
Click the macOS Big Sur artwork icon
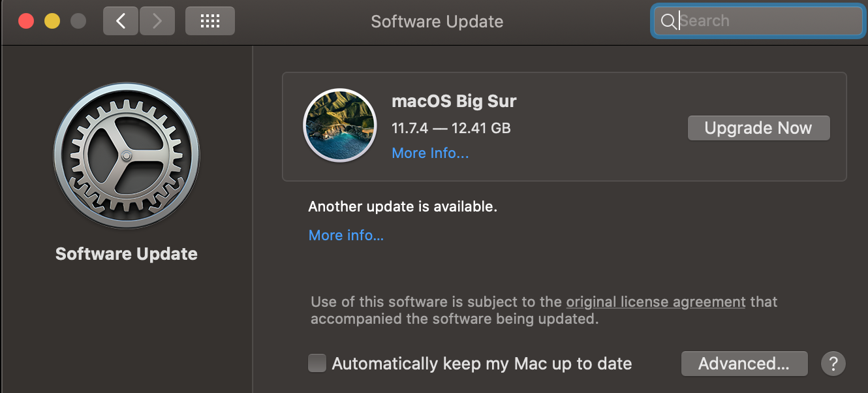coord(339,125)
